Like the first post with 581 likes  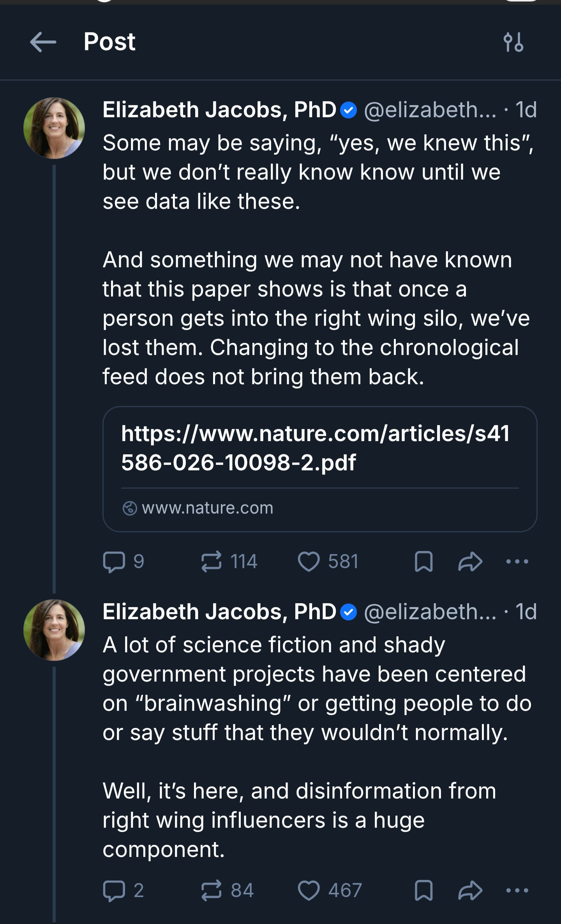pyautogui.click(x=309, y=562)
